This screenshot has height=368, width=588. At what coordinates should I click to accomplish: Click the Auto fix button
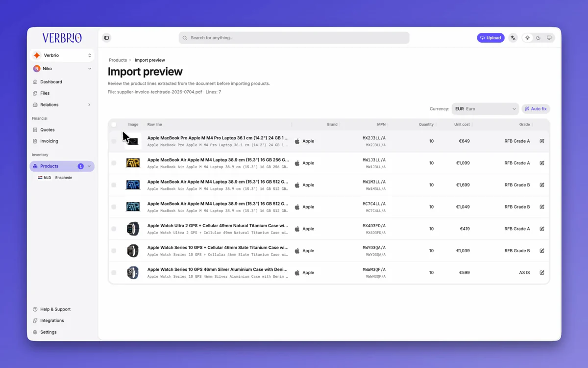click(x=536, y=109)
